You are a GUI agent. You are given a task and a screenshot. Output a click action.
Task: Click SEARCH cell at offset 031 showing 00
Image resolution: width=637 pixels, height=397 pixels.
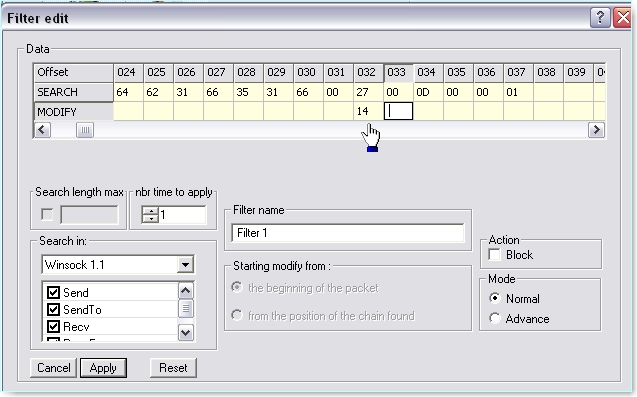tap(338, 92)
